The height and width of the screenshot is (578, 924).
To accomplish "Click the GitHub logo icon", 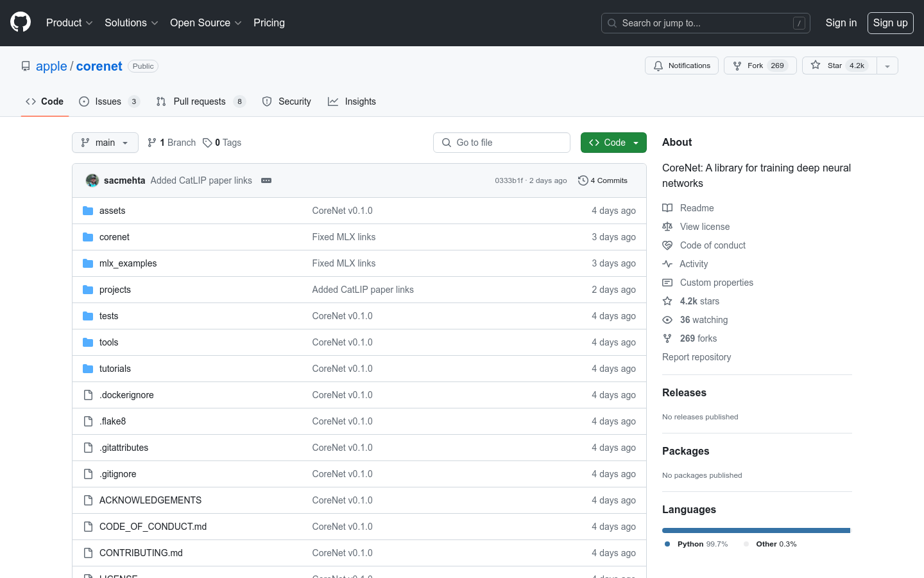I will pyautogui.click(x=21, y=22).
